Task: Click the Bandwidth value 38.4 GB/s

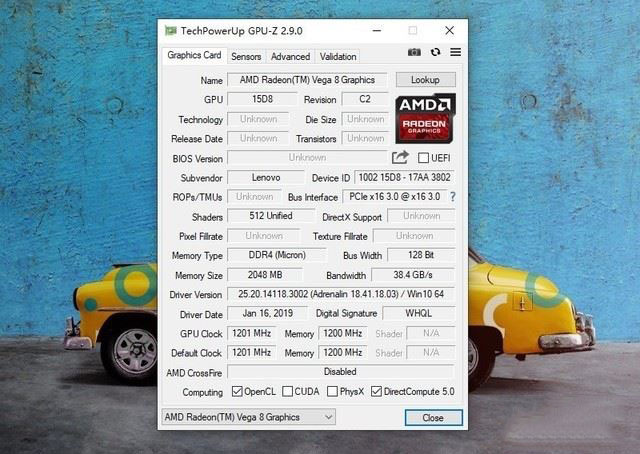Action: [x=413, y=275]
